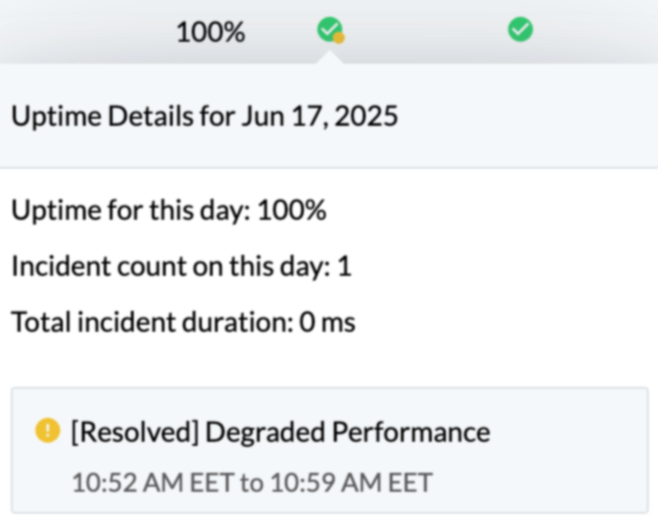Click the 100% value after 'Uptime for this day'
The height and width of the screenshot is (523, 658).
click(x=291, y=211)
